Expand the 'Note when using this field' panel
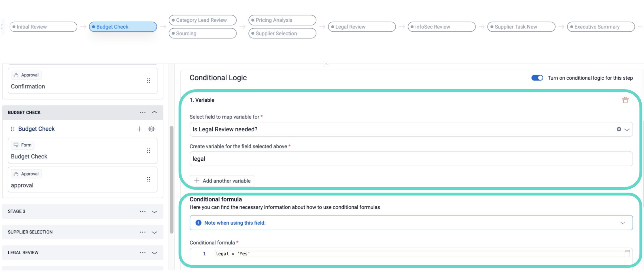 tap(623, 223)
